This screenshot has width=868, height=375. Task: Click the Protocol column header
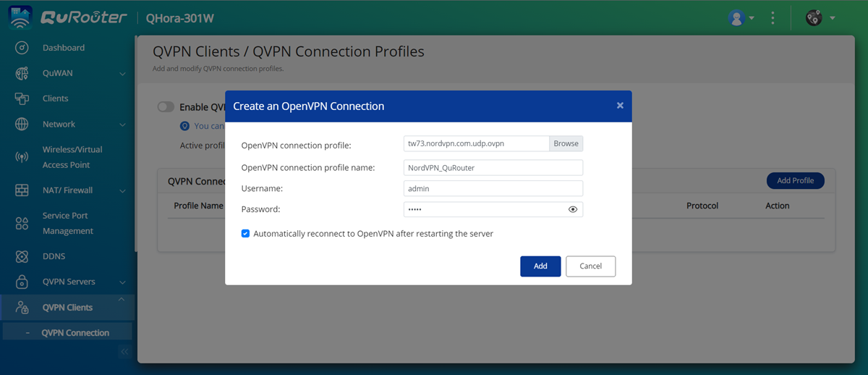702,206
